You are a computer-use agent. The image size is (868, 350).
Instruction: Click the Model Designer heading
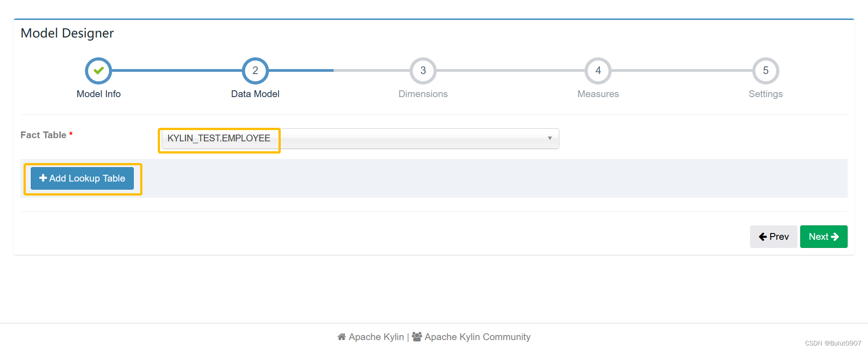[x=67, y=33]
